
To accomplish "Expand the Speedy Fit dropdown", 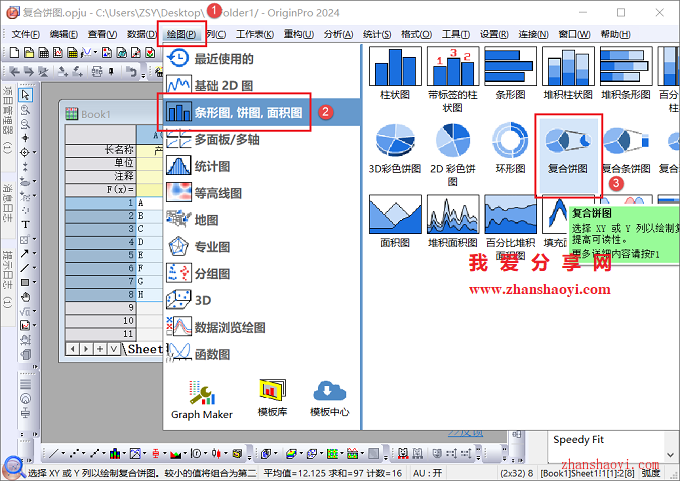I will 670,455.
